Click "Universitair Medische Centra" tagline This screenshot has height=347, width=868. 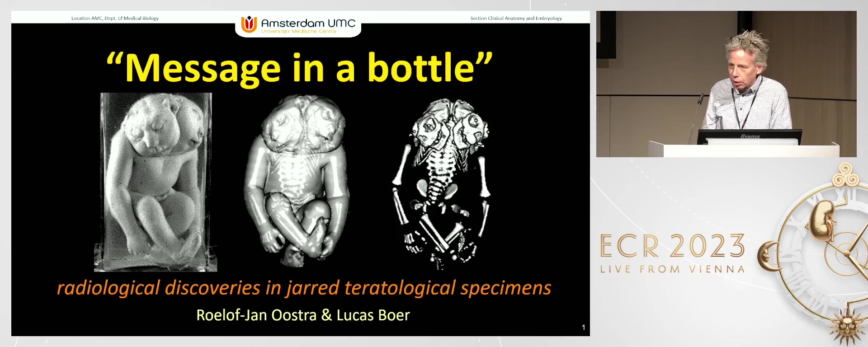point(298,32)
